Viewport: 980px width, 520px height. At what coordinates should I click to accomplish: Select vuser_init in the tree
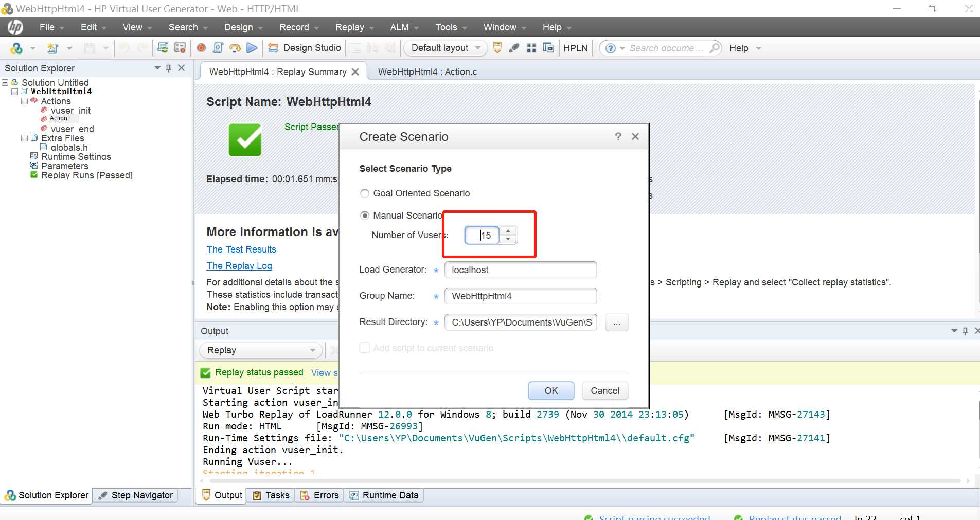[70, 111]
